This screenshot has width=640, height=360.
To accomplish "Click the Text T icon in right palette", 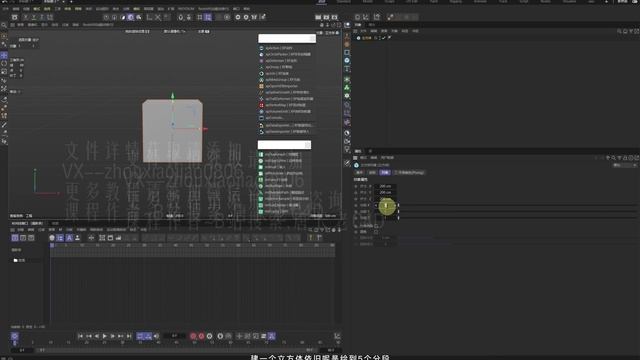I will pyautogui.click(x=347, y=69).
